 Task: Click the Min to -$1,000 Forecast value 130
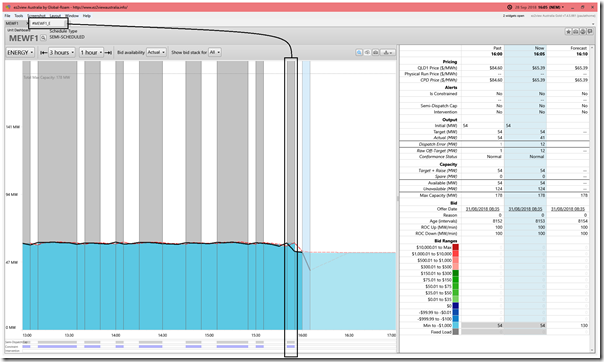[x=584, y=326]
